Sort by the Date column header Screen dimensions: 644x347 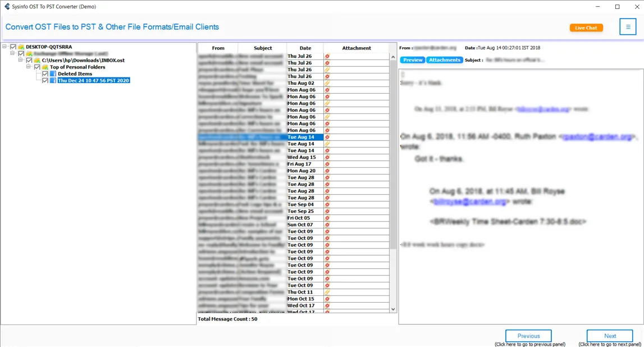pos(305,48)
